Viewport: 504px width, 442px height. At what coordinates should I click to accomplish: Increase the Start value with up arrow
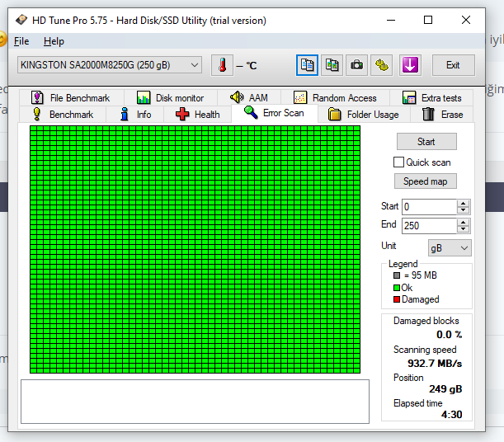click(x=463, y=204)
